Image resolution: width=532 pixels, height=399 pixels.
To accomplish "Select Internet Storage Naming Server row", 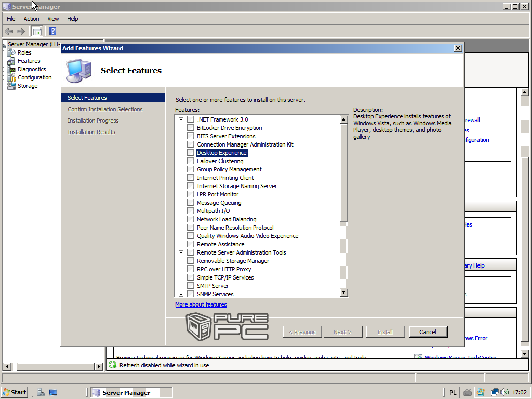I will (237, 186).
